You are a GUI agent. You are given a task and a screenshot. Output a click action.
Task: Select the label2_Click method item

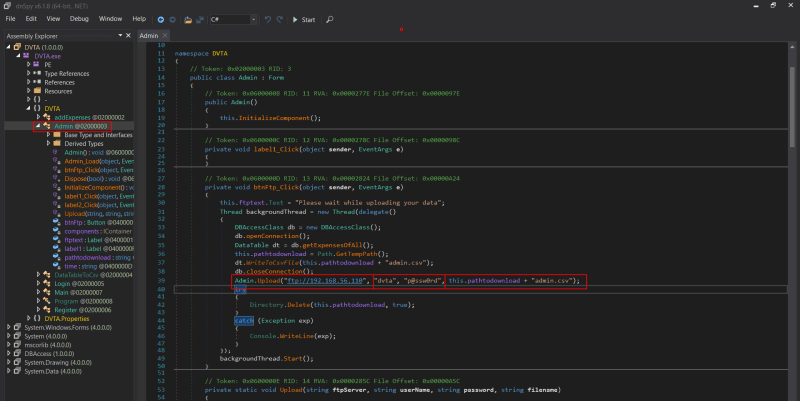pos(98,205)
